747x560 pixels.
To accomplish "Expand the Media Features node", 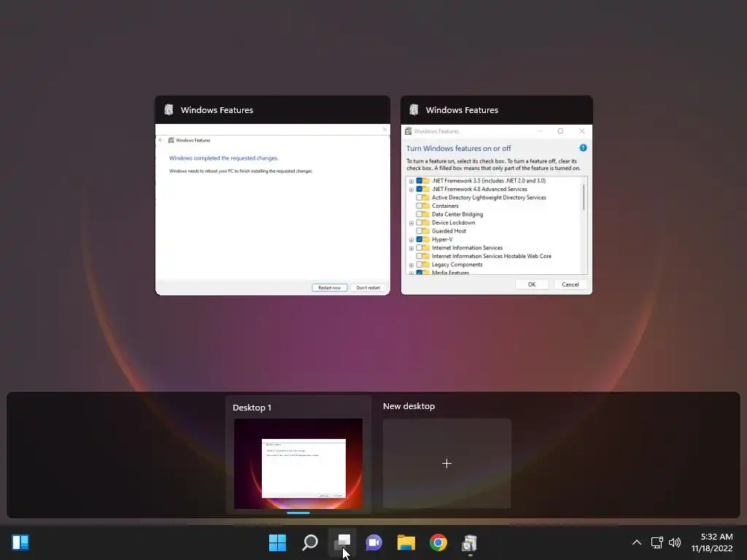I will pyautogui.click(x=411, y=273).
